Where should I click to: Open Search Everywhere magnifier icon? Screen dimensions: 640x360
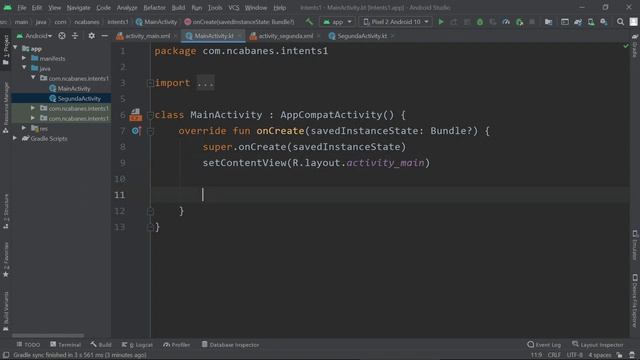pyautogui.click(x=620, y=22)
